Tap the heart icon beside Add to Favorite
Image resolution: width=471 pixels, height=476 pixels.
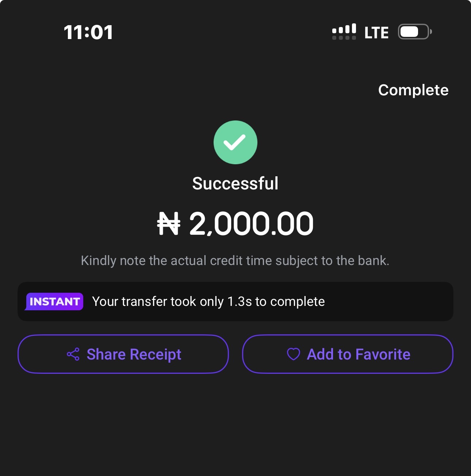pyautogui.click(x=293, y=354)
